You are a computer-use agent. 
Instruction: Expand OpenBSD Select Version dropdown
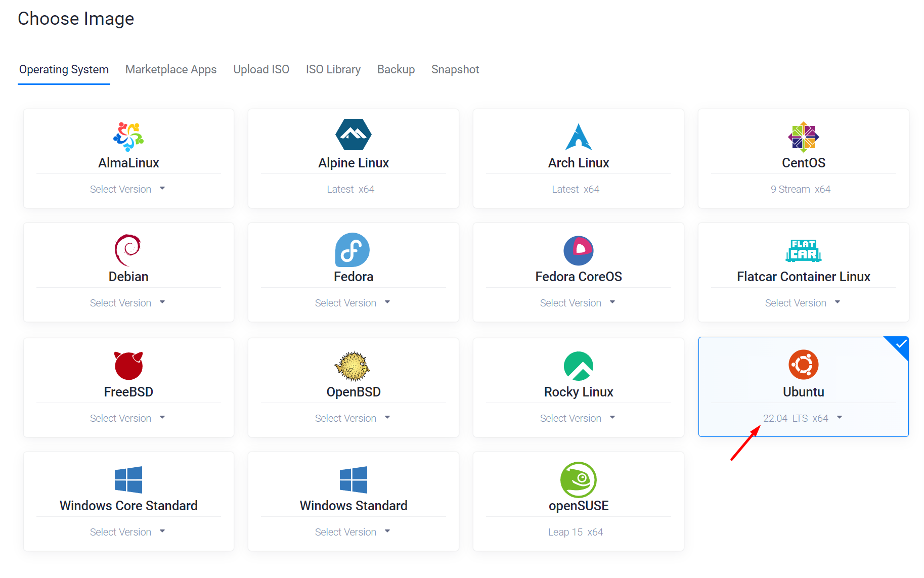(353, 418)
